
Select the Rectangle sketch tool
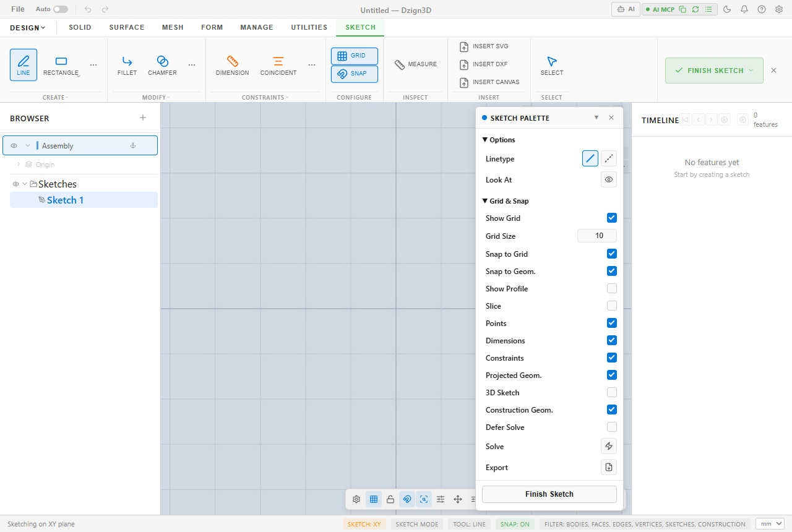[61, 65]
